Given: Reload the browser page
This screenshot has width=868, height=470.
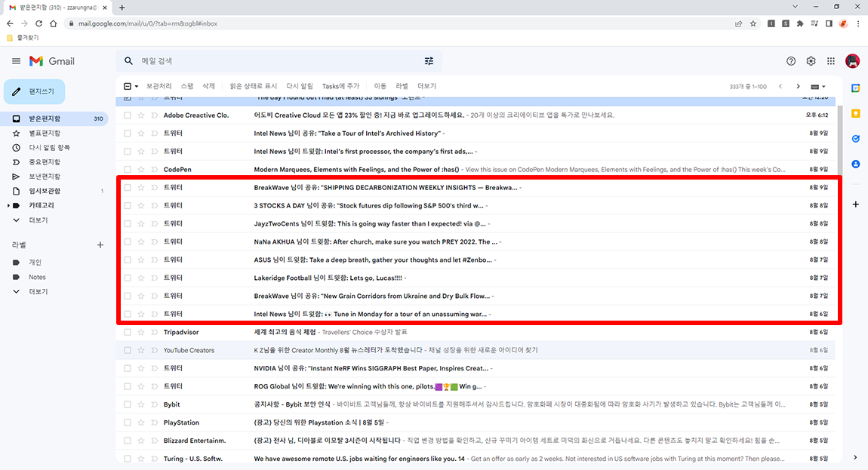Looking at the screenshot, I should (38, 23).
